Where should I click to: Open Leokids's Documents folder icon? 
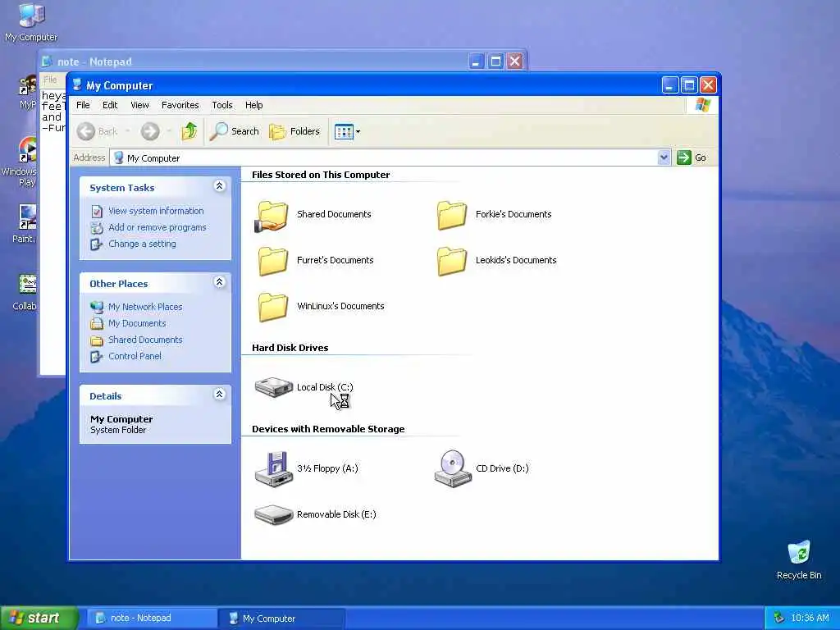tap(452, 261)
